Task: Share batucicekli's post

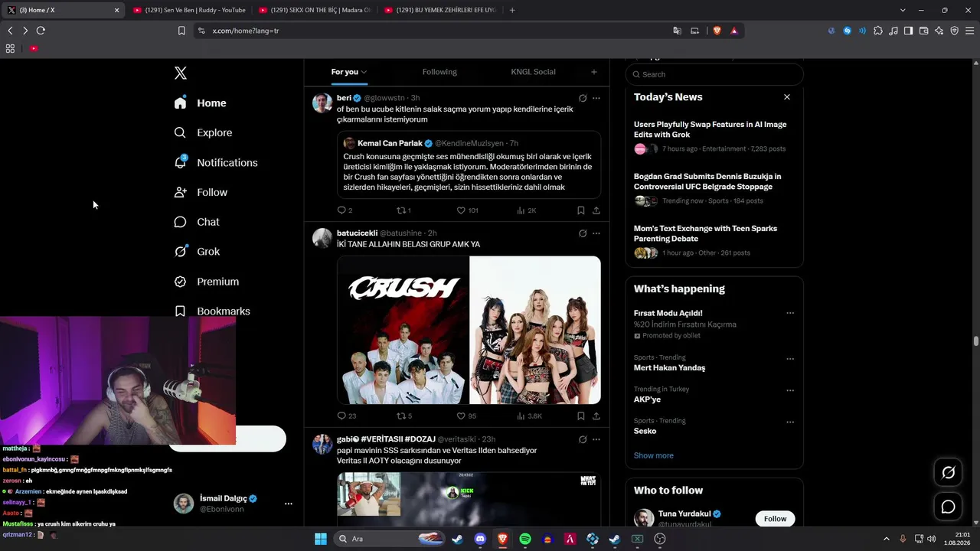Action: 596,416
